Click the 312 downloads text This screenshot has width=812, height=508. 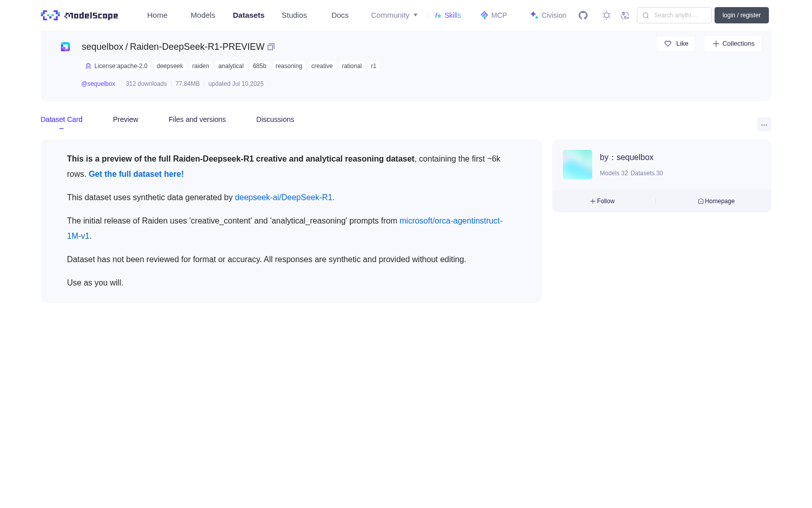tap(146, 84)
